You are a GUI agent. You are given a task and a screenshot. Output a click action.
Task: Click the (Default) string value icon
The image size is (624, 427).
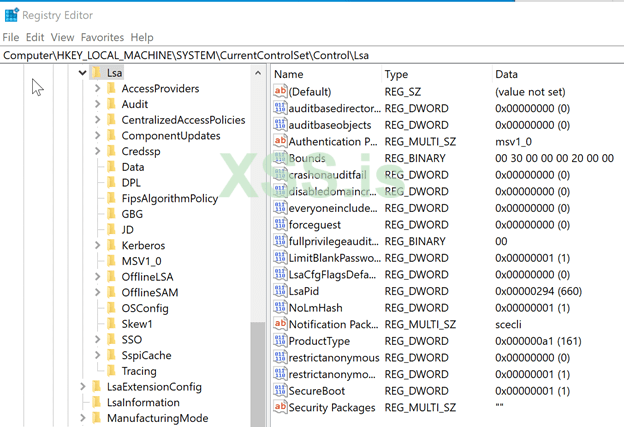(280, 91)
